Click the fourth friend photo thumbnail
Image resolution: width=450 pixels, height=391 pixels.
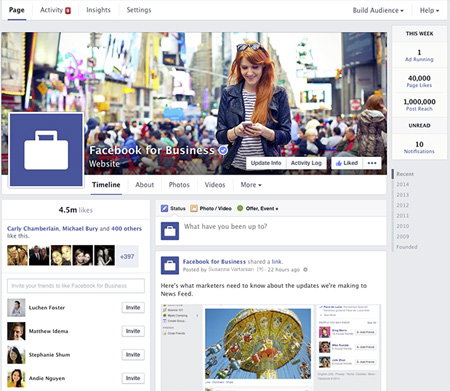coord(83,255)
